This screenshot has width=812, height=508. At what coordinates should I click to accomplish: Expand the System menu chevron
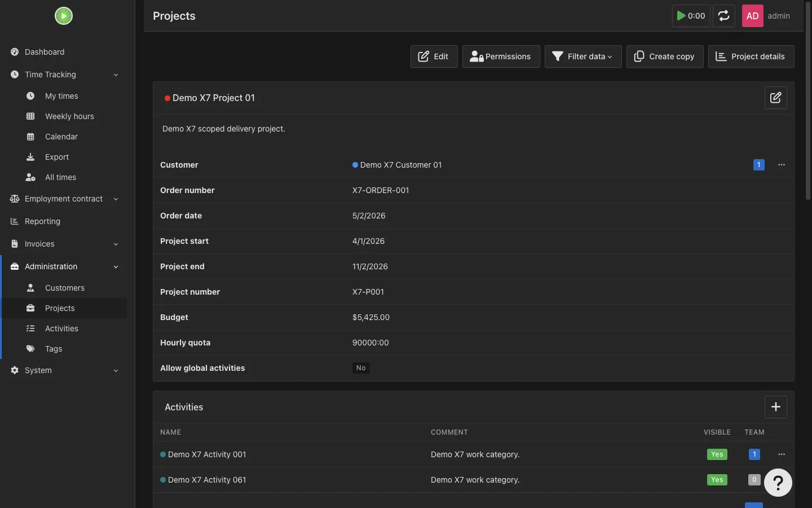(116, 370)
